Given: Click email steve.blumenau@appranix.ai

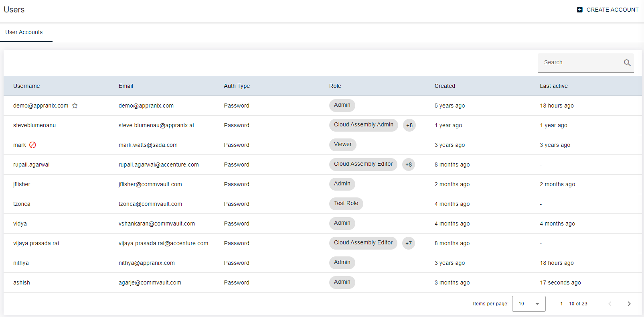Looking at the screenshot, I should (156, 125).
